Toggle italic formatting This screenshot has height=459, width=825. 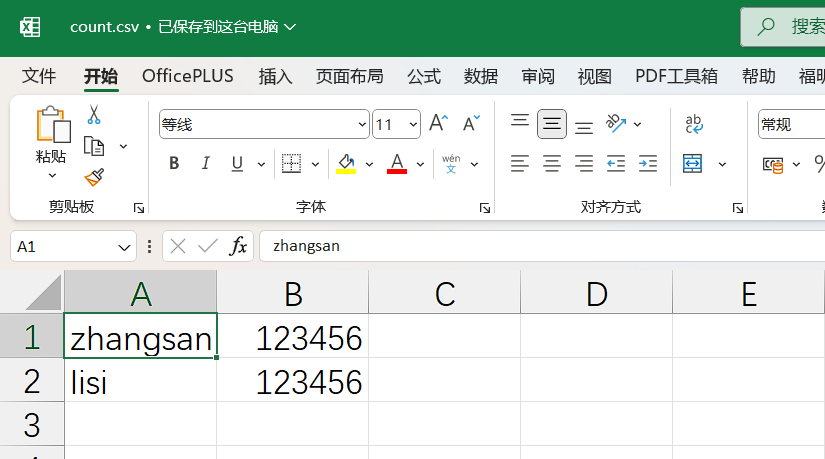pos(206,164)
